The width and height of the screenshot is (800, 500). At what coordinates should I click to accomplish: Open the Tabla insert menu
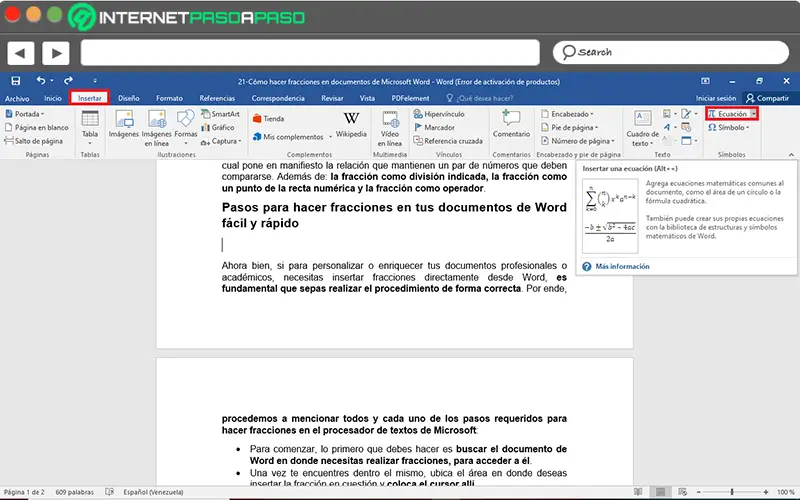click(90, 128)
